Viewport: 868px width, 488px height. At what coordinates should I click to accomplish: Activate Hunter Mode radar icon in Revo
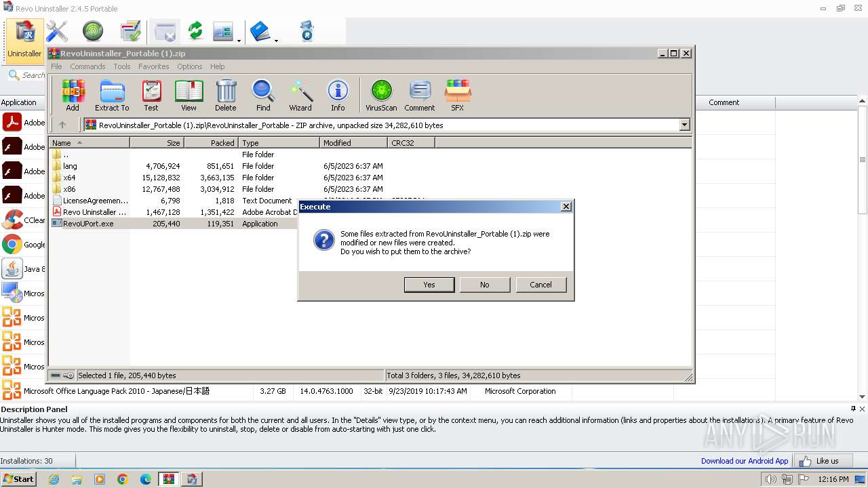(93, 31)
